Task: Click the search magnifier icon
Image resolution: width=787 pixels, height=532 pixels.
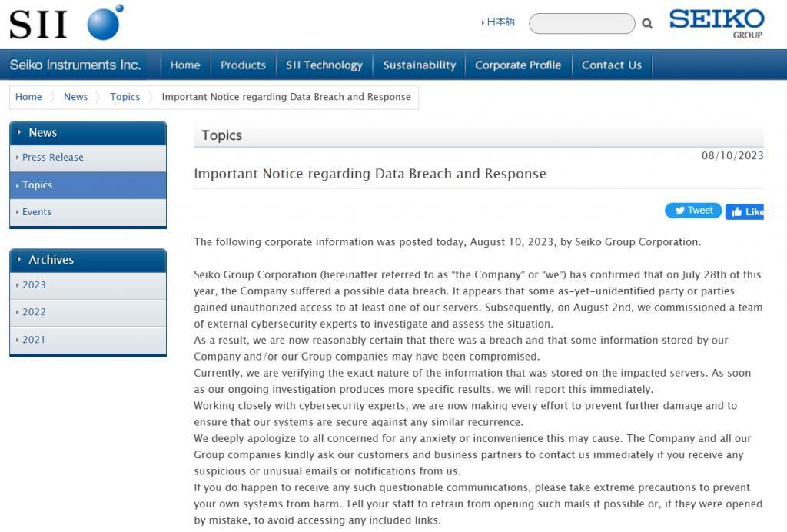Action: click(x=647, y=24)
